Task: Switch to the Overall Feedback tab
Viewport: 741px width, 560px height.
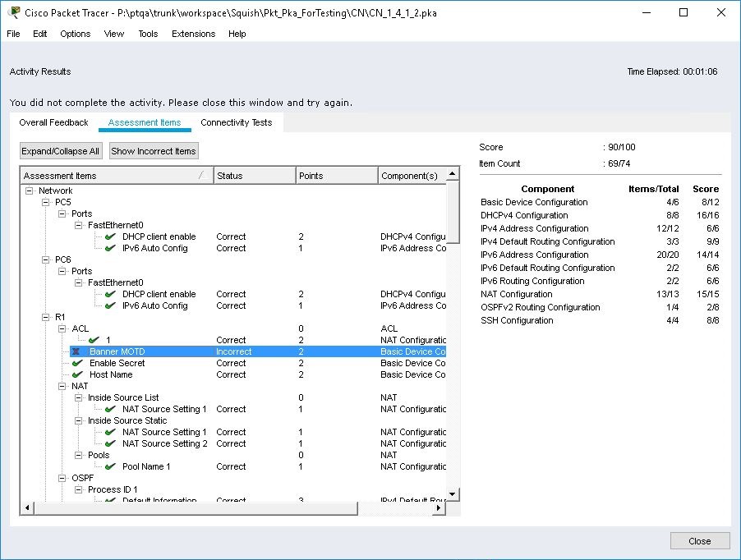Action: click(x=54, y=122)
